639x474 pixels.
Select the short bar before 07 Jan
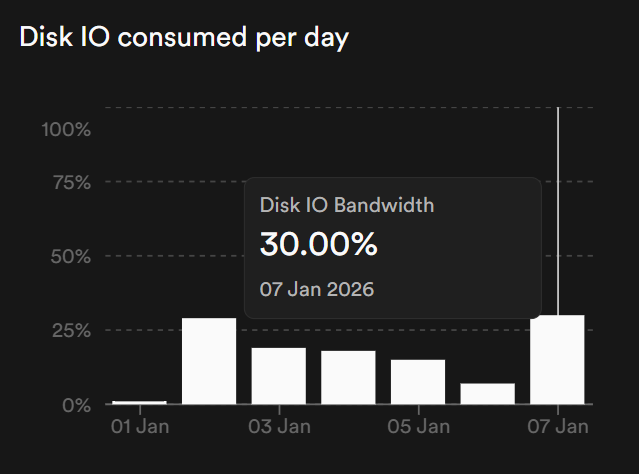tap(488, 393)
